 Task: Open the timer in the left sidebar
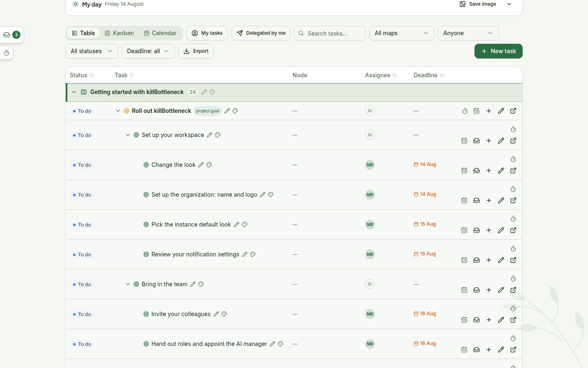coord(7,53)
